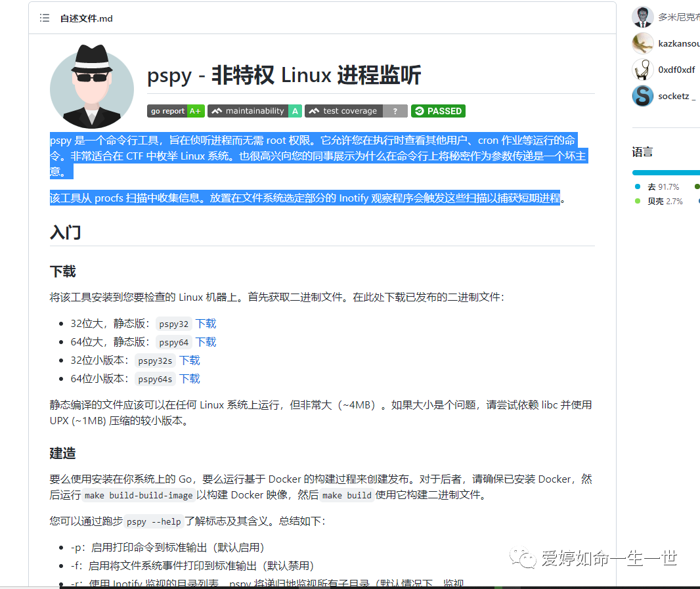700x589 pixels.
Task: Download the pspy32s small version link
Action: (190, 360)
